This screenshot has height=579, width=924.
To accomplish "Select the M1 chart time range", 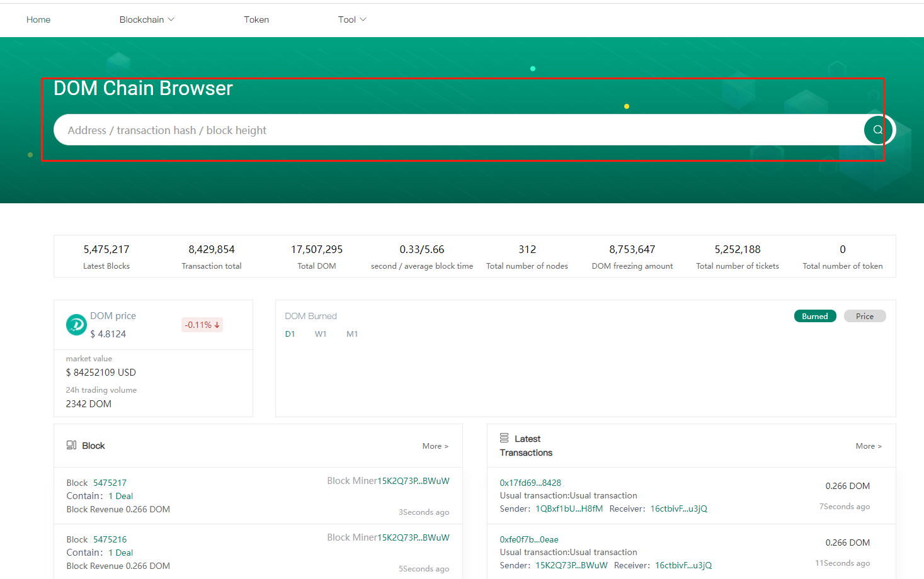I will tap(352, 334).
